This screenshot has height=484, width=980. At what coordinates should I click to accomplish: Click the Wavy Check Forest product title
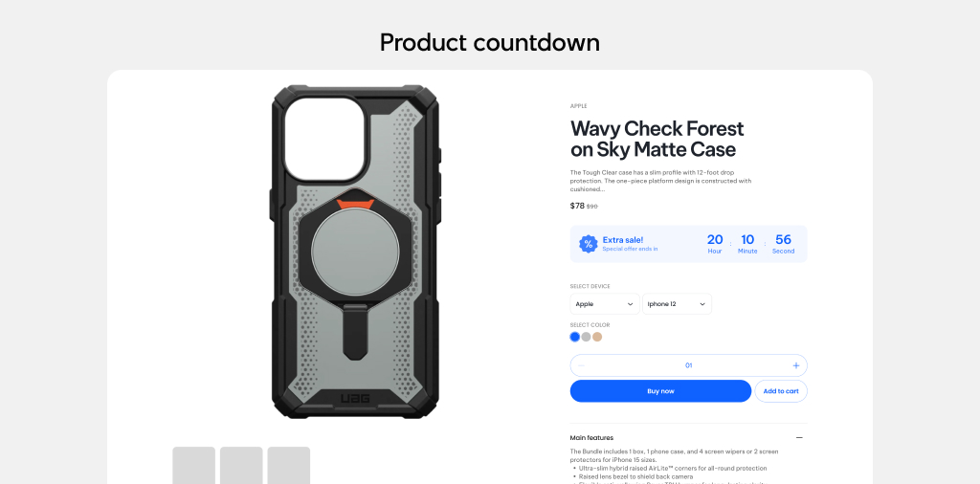click(x=657, y=139)
